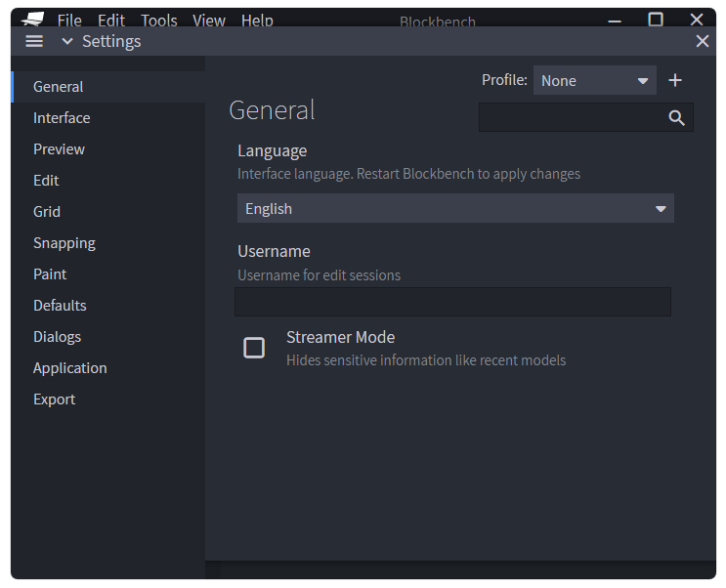Click the Blockbench logo icon
The height and width of the screenshot is (588, 726).
click(x=32, y=19)
